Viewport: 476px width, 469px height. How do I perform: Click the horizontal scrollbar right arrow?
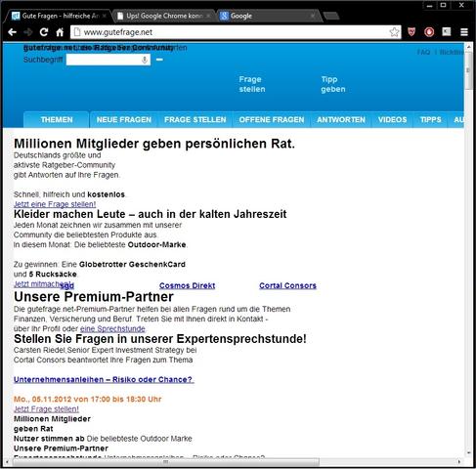(458, 462)
